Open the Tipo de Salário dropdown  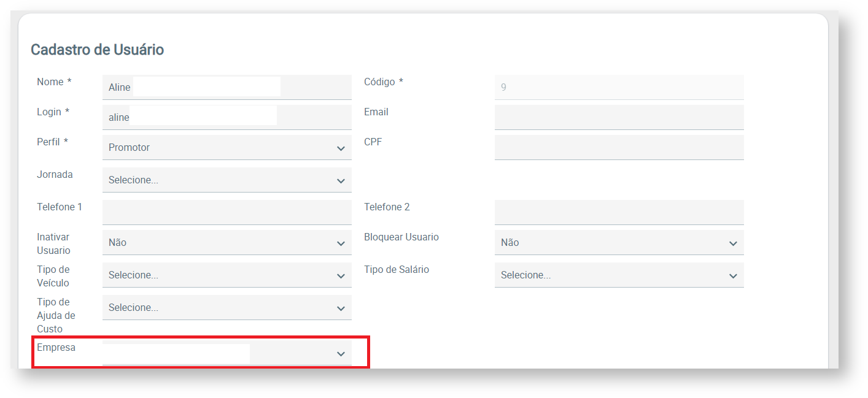tap(619, 275)
